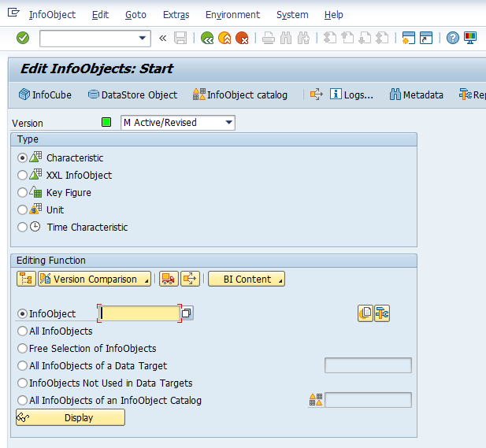The image size is (486, 448).
Task: Click the Version Comparison button
Action: click(x=95, y=279)
